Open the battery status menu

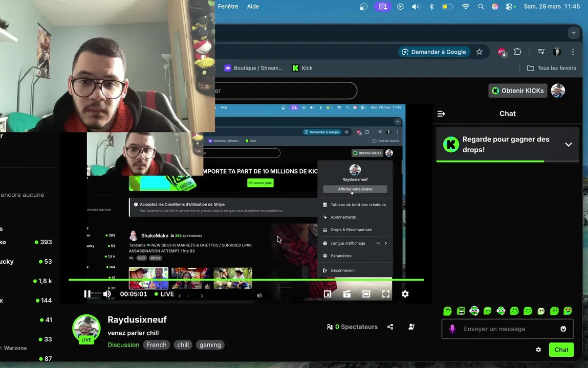447,6
